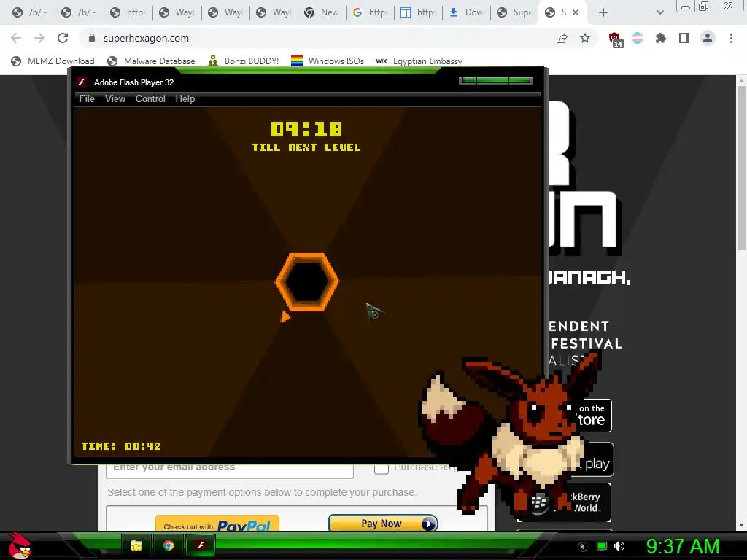This screenshot has width=747, height=560.
Task: Open Flash Player Help menu
Action: pyautogui.click(x=185, y=98)
